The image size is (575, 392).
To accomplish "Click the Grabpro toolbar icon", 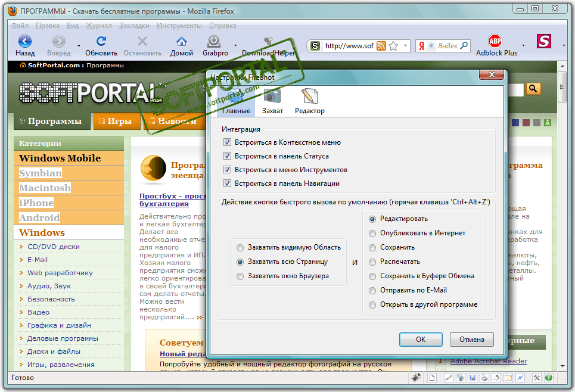I will click(x=214, y=42).
